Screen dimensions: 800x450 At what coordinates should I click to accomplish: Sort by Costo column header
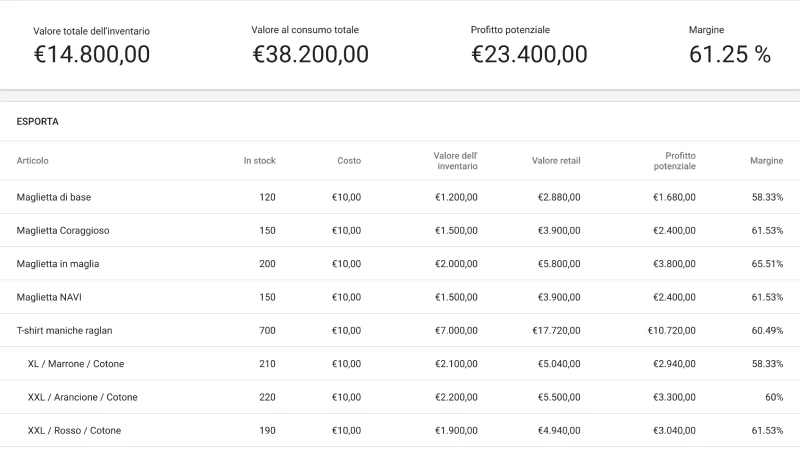pyautogui.click(x=348, y=161)
